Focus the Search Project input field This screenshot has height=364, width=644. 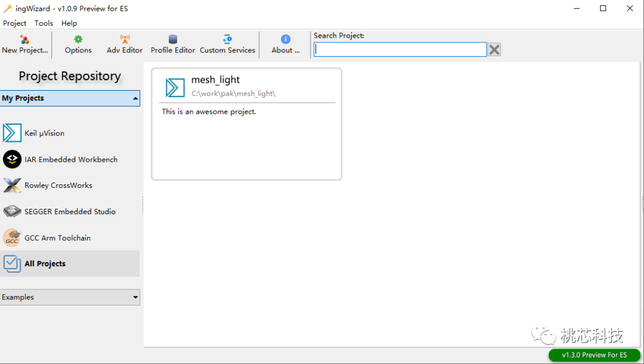(x=400, y=50)
